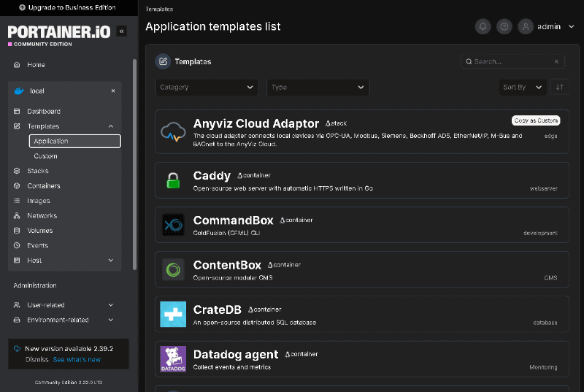Select the Application templates sub-item
584x392 pixels.
[75, 141]
